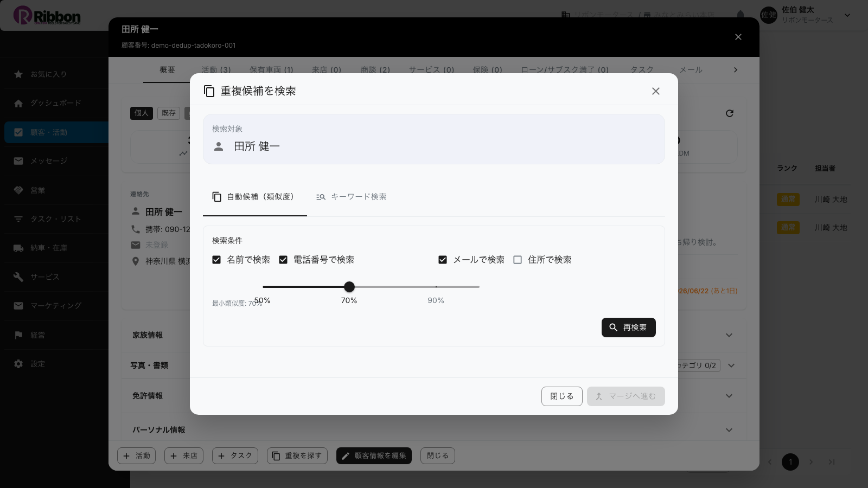Click the 既存 tag chip
This screenshot has height=488, width=868.
(169, 113)
